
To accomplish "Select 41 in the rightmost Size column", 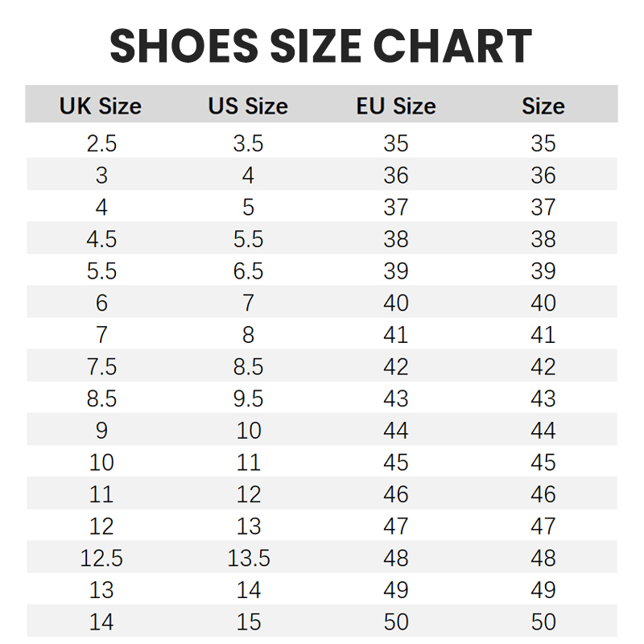I will click(543, 335).
